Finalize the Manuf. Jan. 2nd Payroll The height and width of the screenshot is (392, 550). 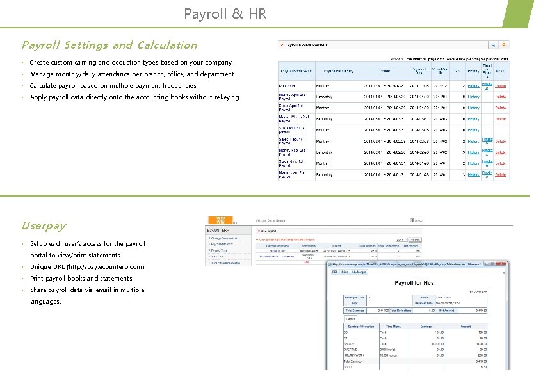click(x=487, y=174)
